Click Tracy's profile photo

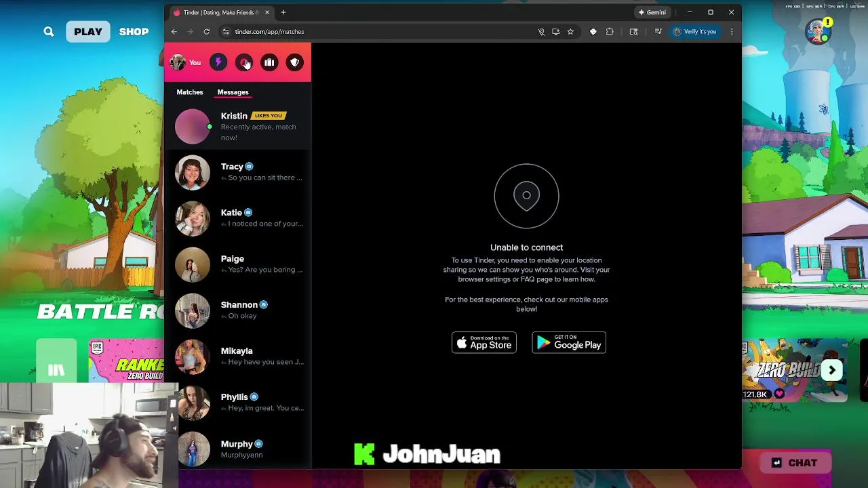[193, 172]
